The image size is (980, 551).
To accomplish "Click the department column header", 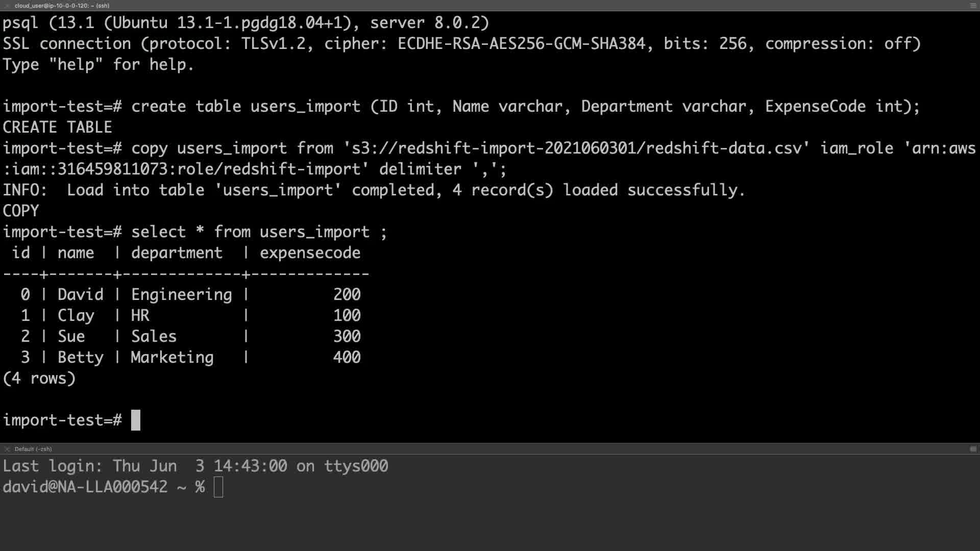I will click(177, 253).
